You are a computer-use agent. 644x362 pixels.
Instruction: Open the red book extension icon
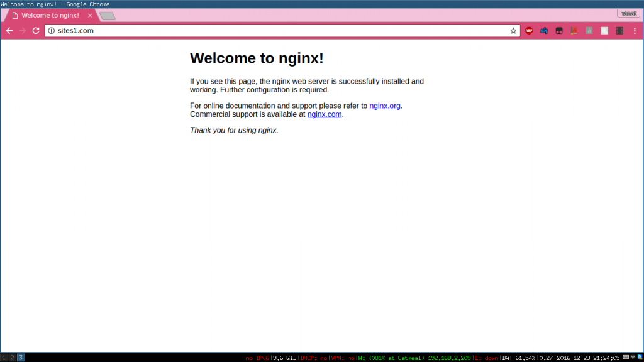tap(574, 31)
